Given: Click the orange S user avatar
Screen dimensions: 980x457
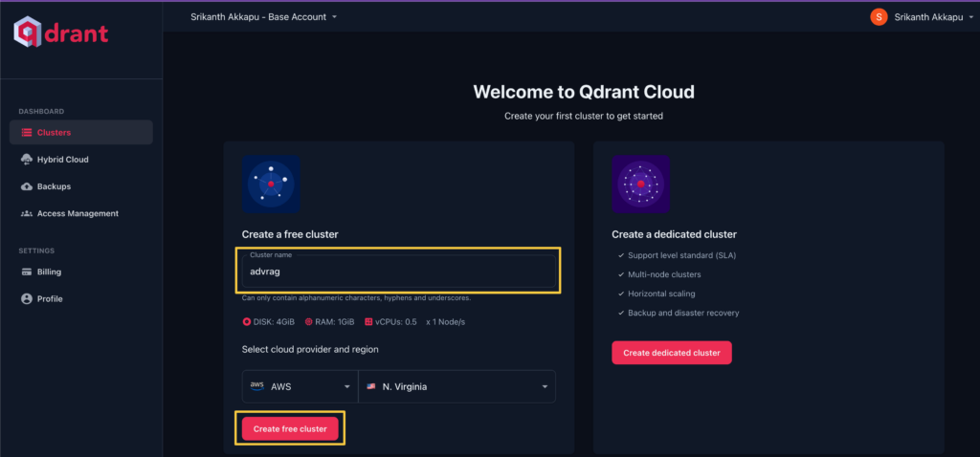Looking at the screenshot, I should (879, 17).
